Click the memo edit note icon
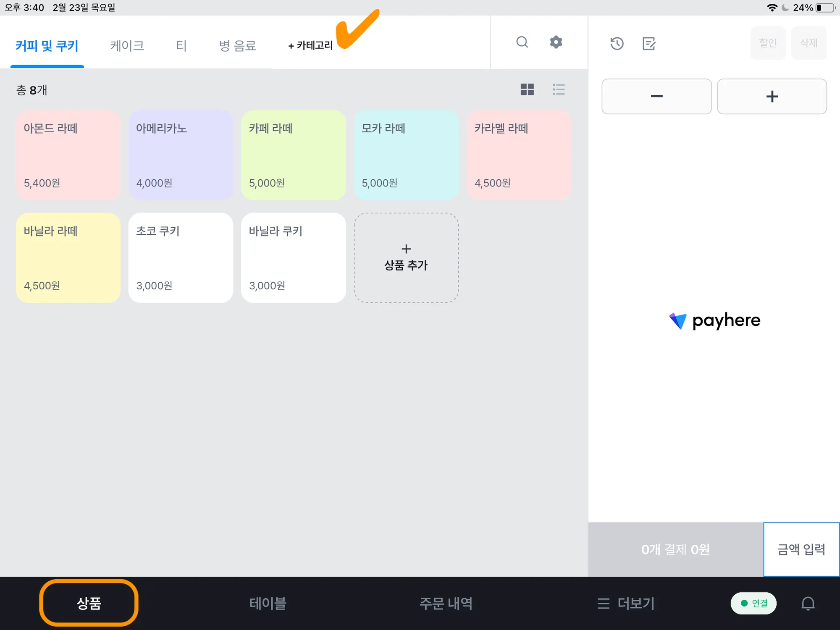 pyautogui.click(x=649, y=43)
